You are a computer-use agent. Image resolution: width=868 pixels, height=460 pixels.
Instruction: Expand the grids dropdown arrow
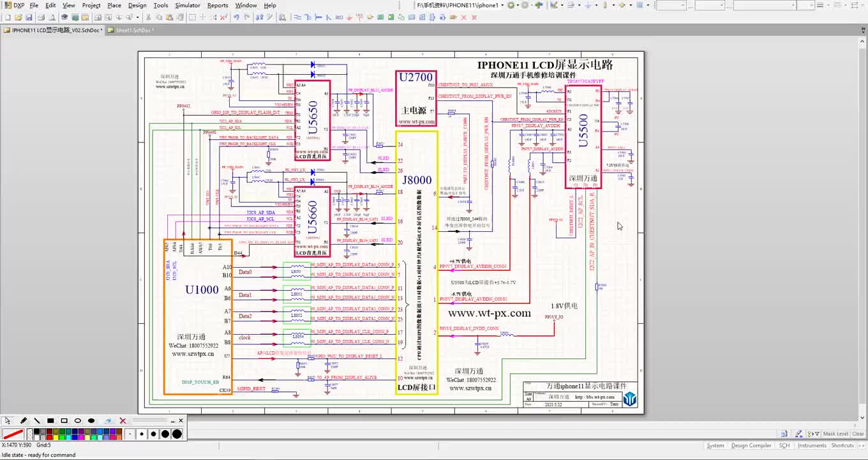(648, 5)
